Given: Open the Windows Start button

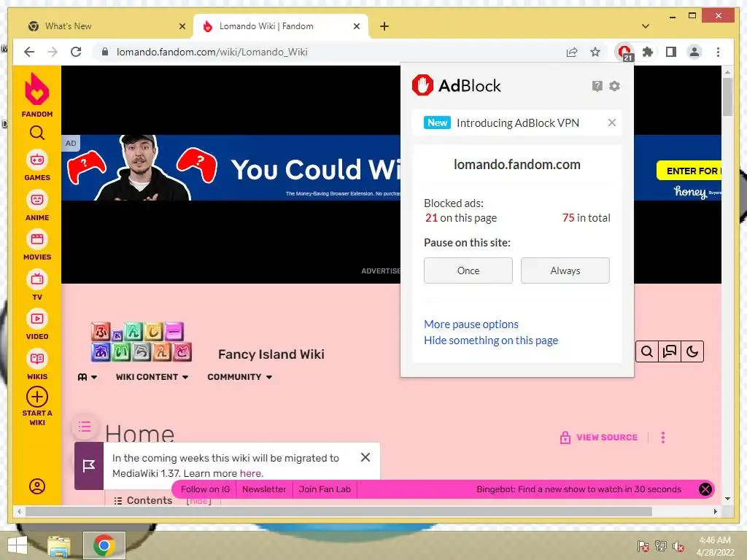Looking at the screenshot, I should pos(18,545).
